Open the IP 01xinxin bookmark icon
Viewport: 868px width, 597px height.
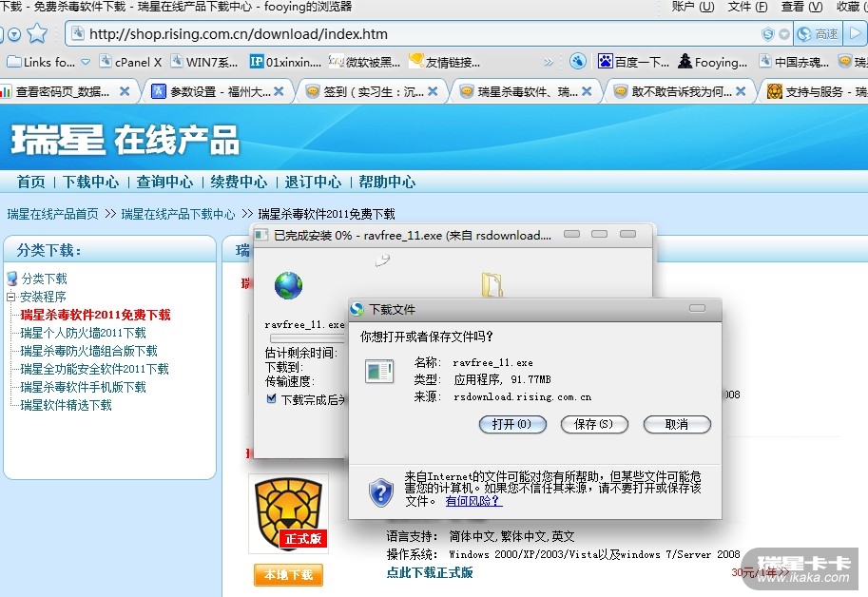coord(257,62)
